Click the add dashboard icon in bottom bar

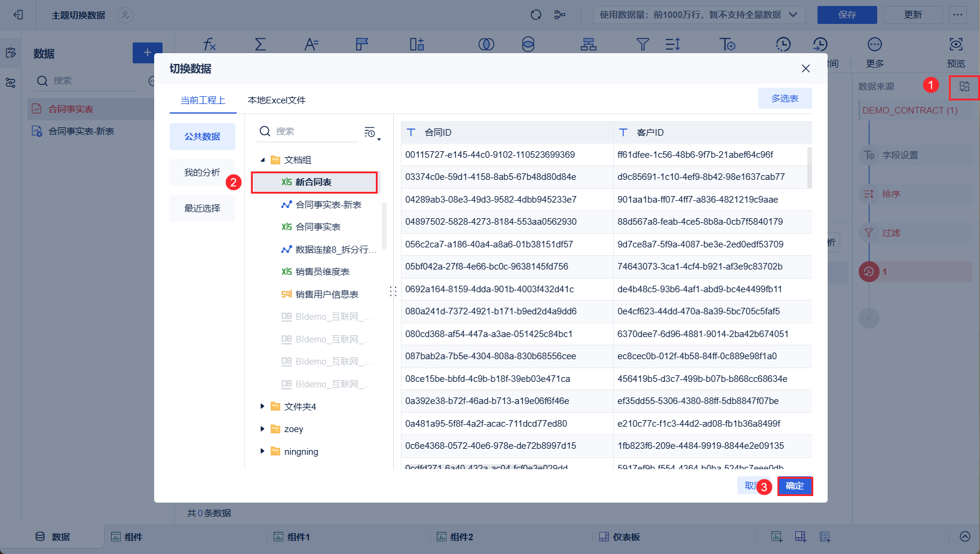(x=801, y=537)
